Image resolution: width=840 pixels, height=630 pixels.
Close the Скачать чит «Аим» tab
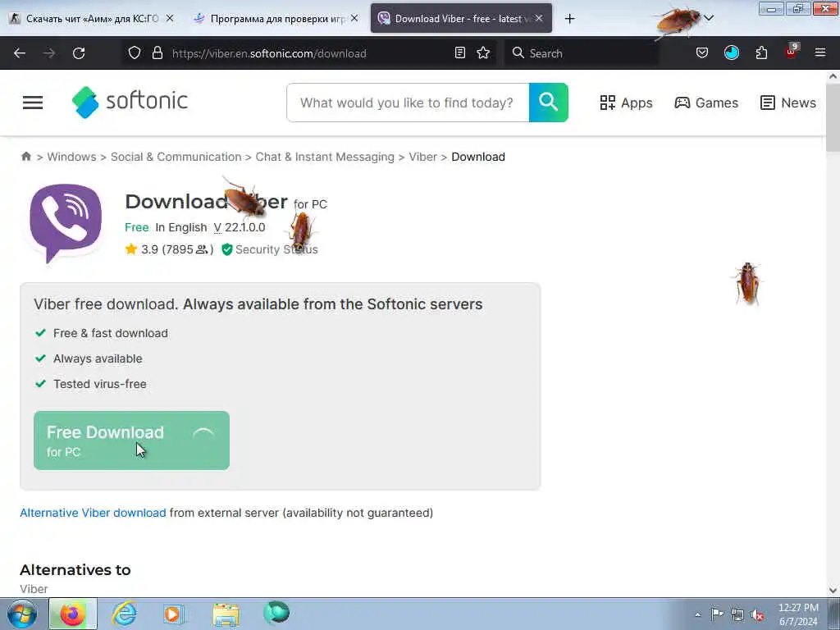point(170,18)
